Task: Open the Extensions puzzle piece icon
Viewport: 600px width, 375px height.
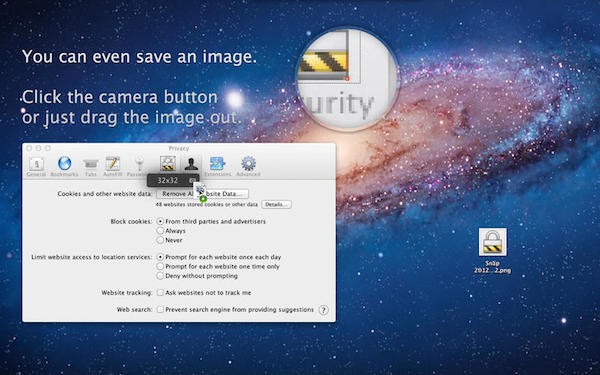Action: click(217, 166)
